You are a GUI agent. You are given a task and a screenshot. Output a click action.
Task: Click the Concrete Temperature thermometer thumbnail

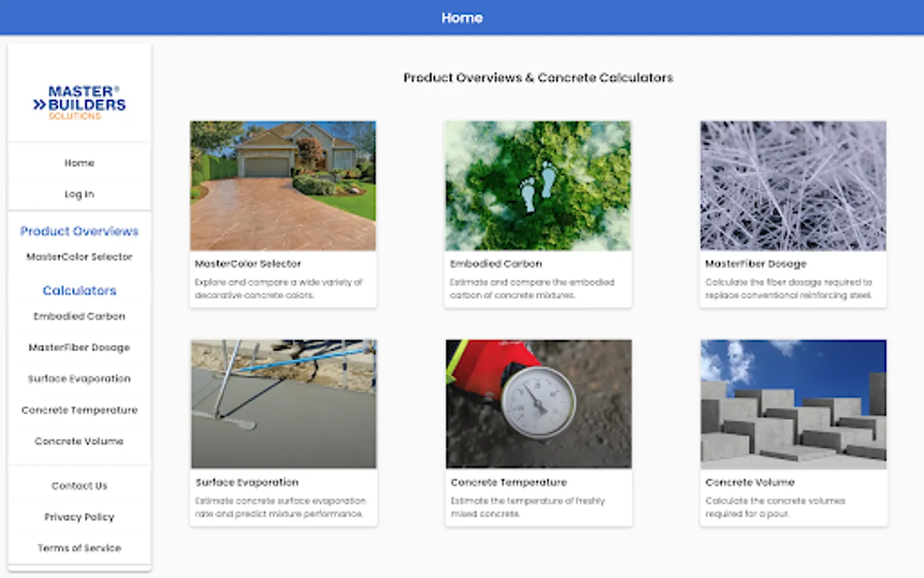coord(538,404)
